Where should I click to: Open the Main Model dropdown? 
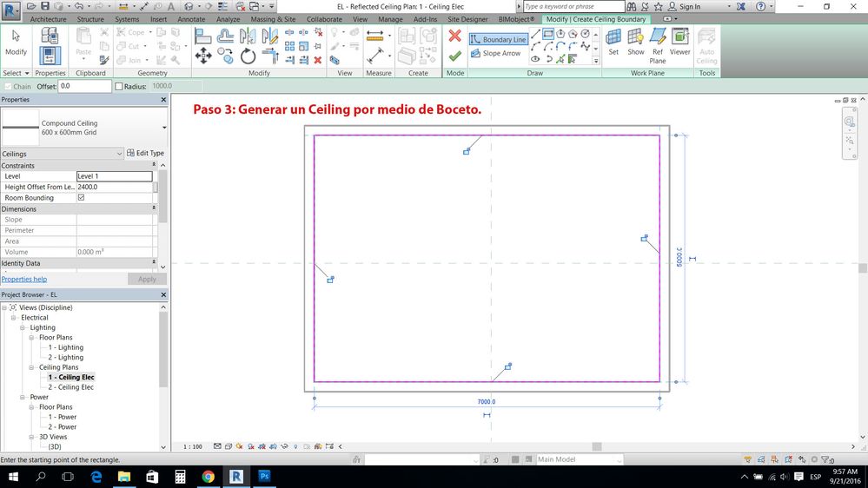619,460
